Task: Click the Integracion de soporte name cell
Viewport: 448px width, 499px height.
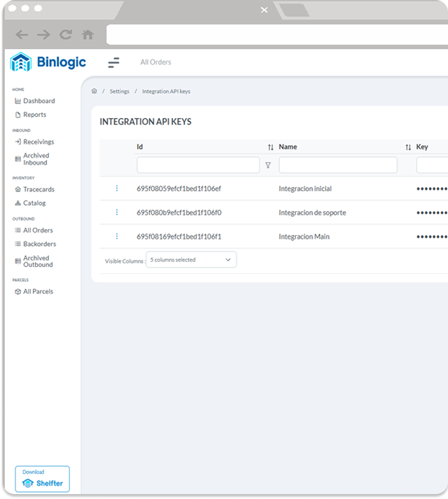Action: click(312, 212)
